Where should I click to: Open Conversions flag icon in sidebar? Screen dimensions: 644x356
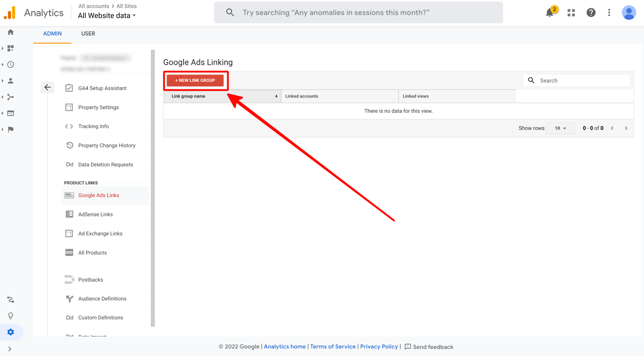(x=11, y=129)
